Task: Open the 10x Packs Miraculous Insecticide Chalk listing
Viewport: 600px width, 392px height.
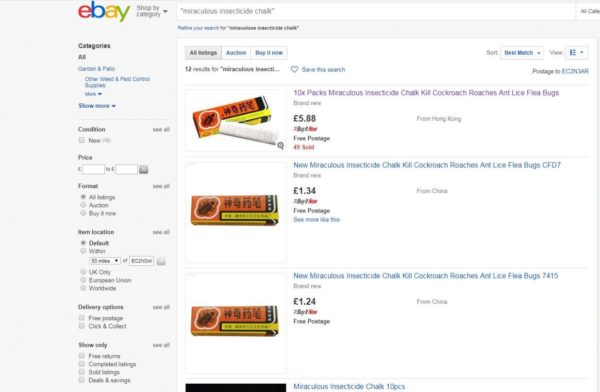Action: point(426,93)
